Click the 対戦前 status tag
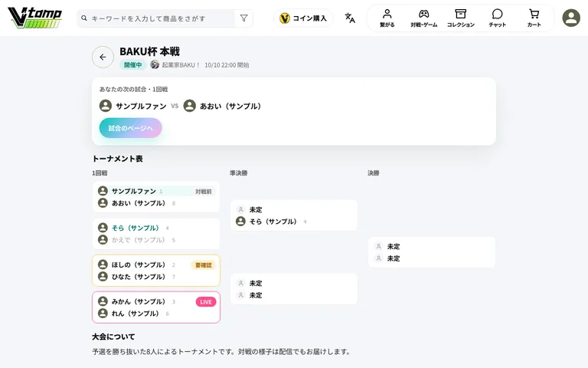Image resolution: width=588 pixels, height=368 pixels. [203, 192]
